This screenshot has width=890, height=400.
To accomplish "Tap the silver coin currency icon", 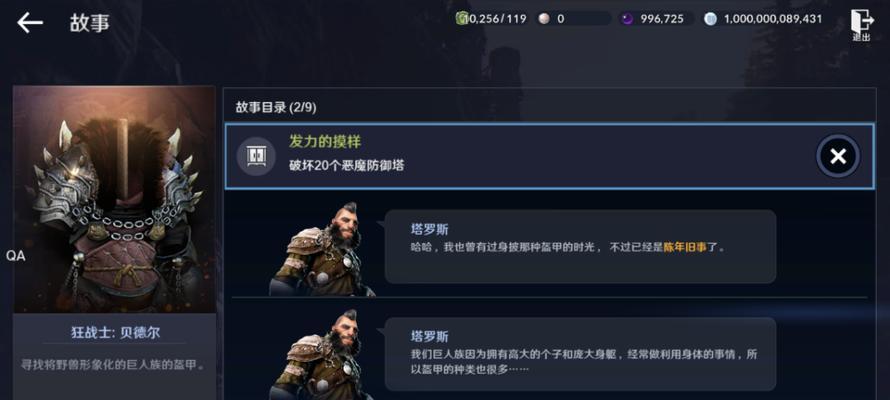I will coord(710,19).
